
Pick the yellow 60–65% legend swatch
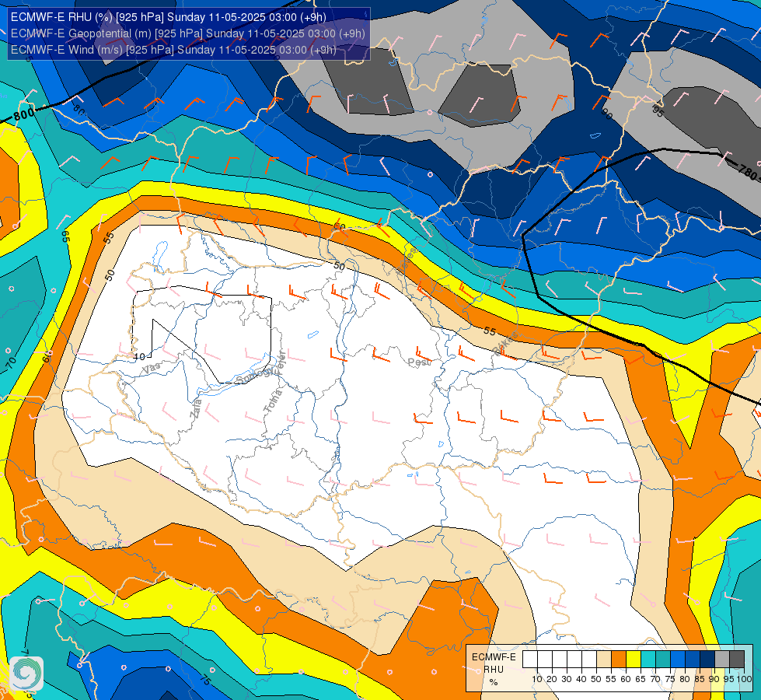point(634,660)
